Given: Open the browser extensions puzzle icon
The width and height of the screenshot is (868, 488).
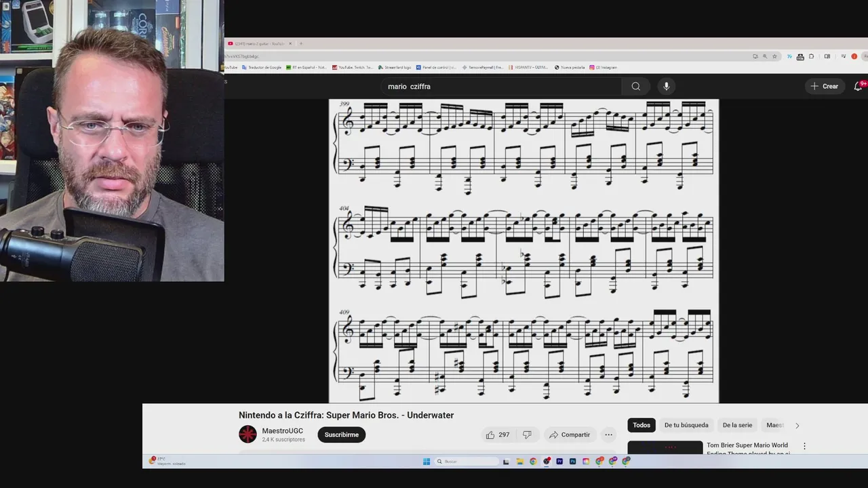Looking at the screenshot, I should pos(811,56).
